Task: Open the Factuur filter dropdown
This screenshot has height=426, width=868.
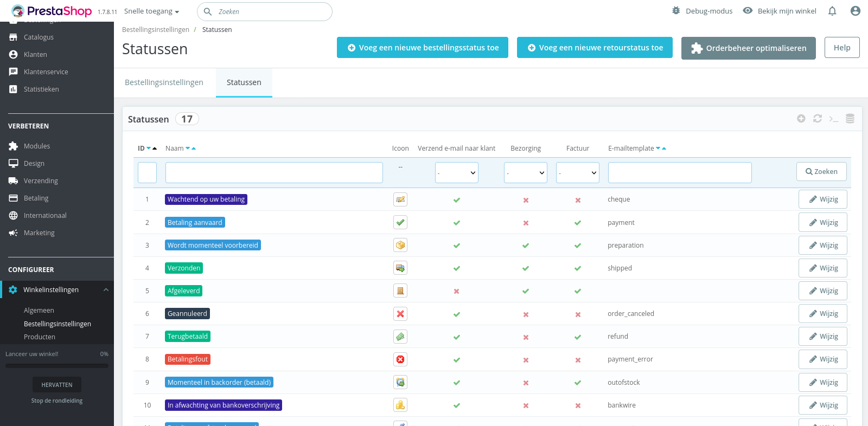Action: coord(578,172)
